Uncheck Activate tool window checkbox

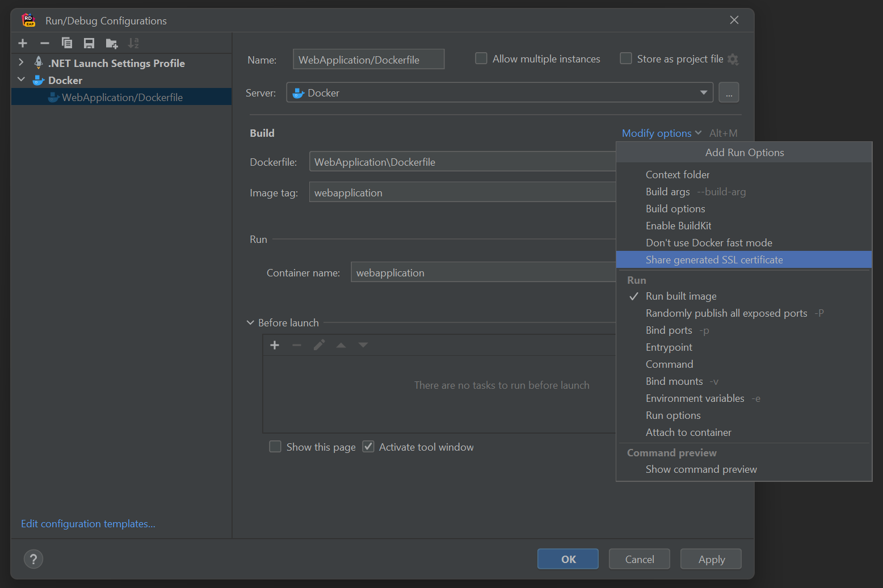tap(369, 447)
